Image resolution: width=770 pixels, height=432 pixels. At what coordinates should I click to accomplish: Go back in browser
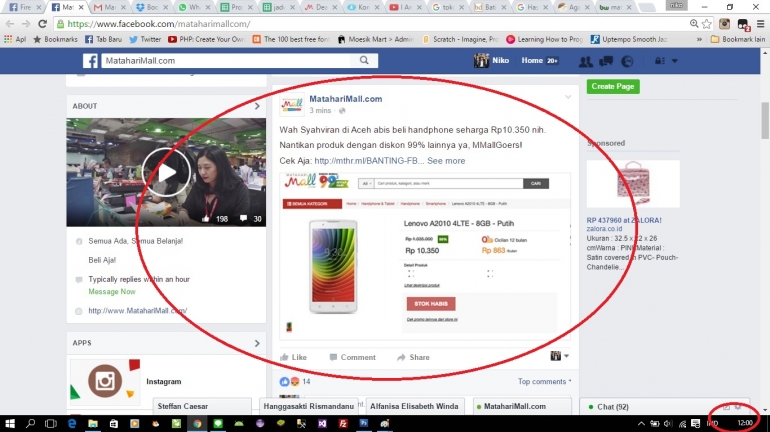[x=9, y=24]
